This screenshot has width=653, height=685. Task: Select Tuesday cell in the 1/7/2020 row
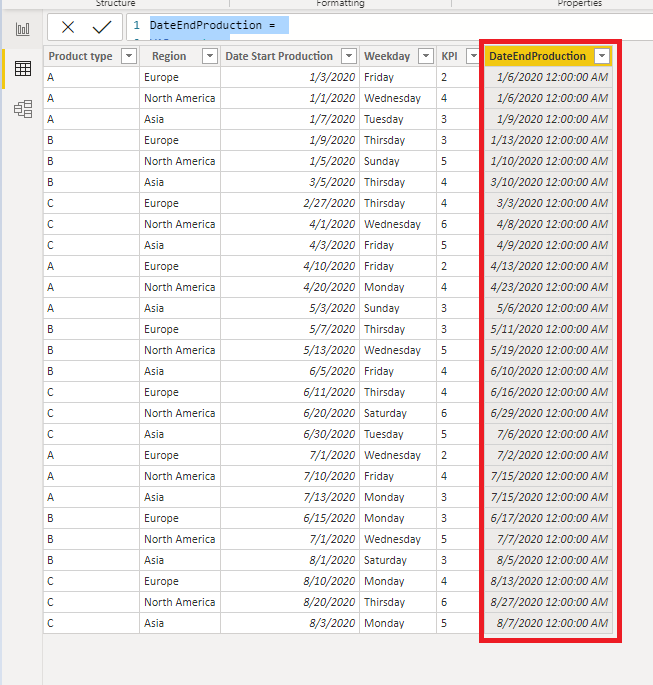[398, 119]
